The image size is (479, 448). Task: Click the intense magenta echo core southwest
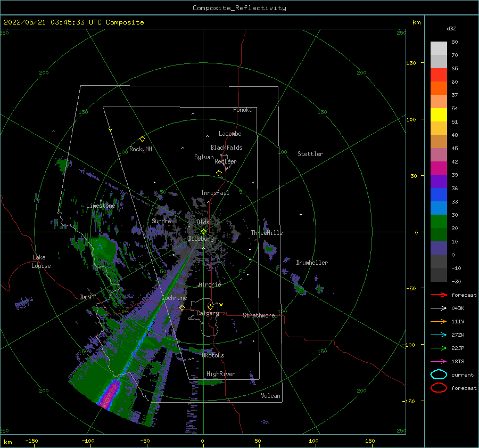click(110, 395)
